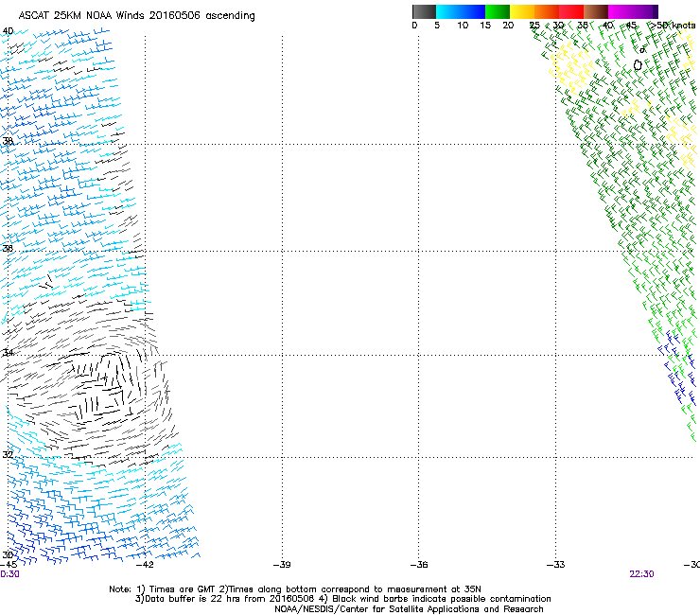Click the '34' latitude label on the left axis
This screenshot has width=700, height=615.
click(8, 352)
